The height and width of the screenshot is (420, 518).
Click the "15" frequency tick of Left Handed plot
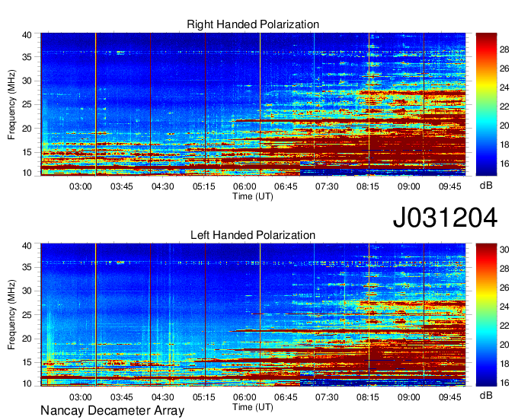click(x=27, y=363)
